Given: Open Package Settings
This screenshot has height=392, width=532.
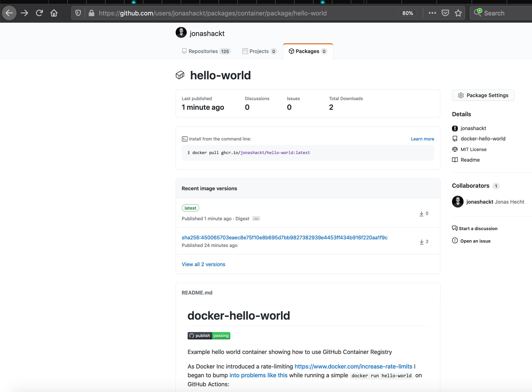Looking at the screenshot, I should 483,95.
